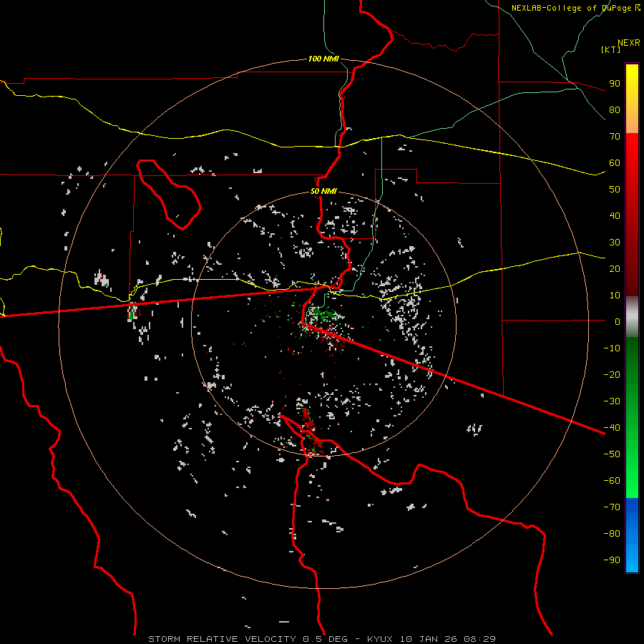Select the 60 knot scale label
Image resolution: width=644 pixels, height=644 pixels.
click(615, 163)
